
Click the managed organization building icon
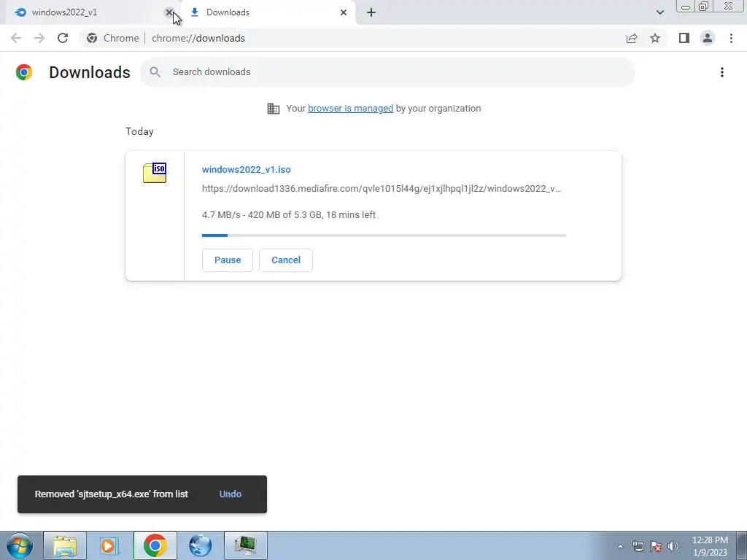point(274,109)
